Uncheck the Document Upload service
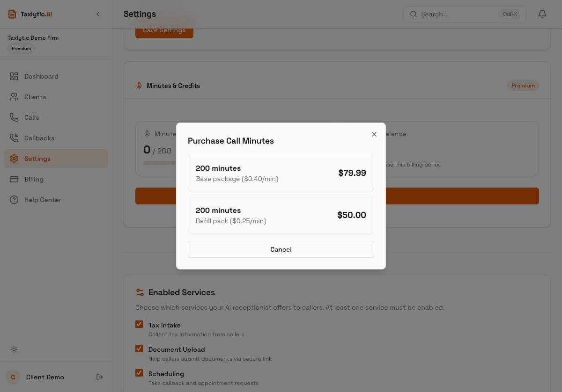Viewport: 562px width, 392px height. click(x=139, y=348)
